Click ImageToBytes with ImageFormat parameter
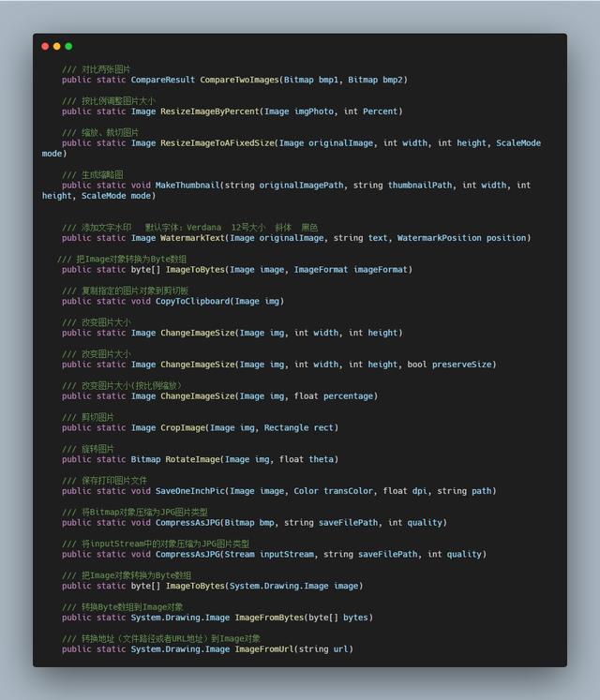 coord(195,270)
